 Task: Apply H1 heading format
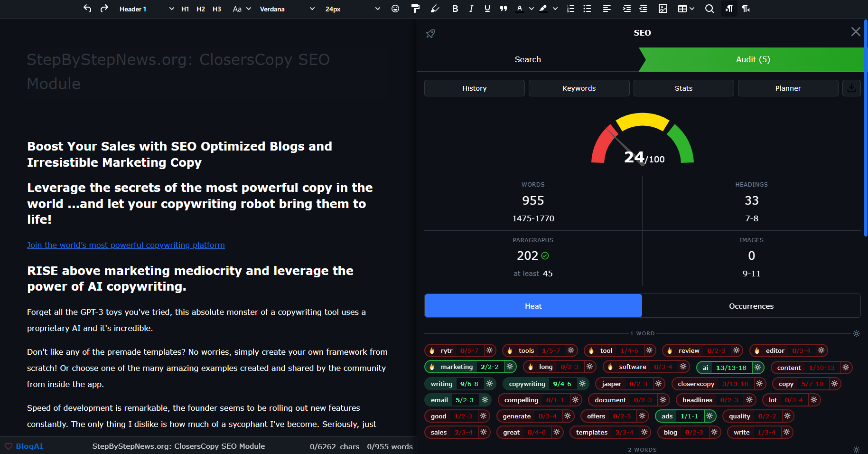[x=185, y=9]
